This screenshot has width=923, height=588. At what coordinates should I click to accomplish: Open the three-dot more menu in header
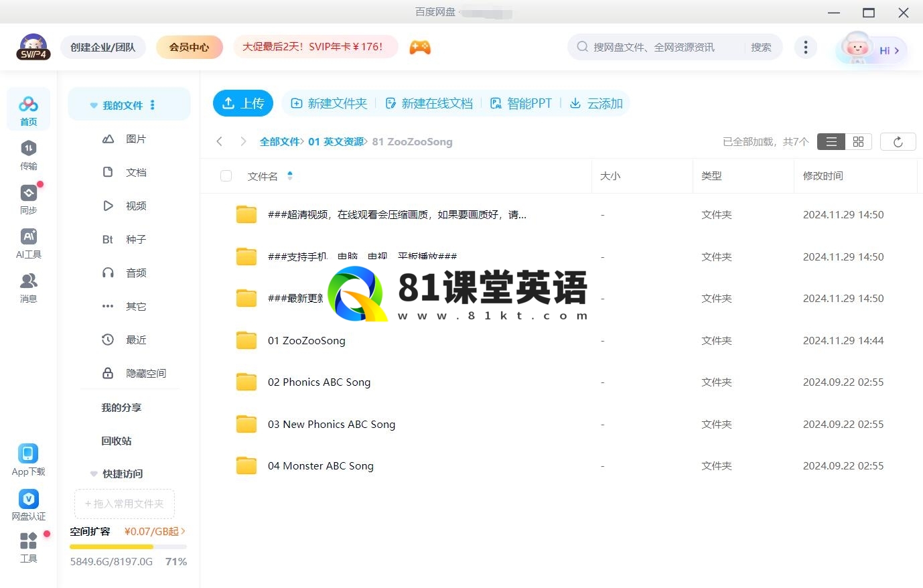(x=805, y=47)
